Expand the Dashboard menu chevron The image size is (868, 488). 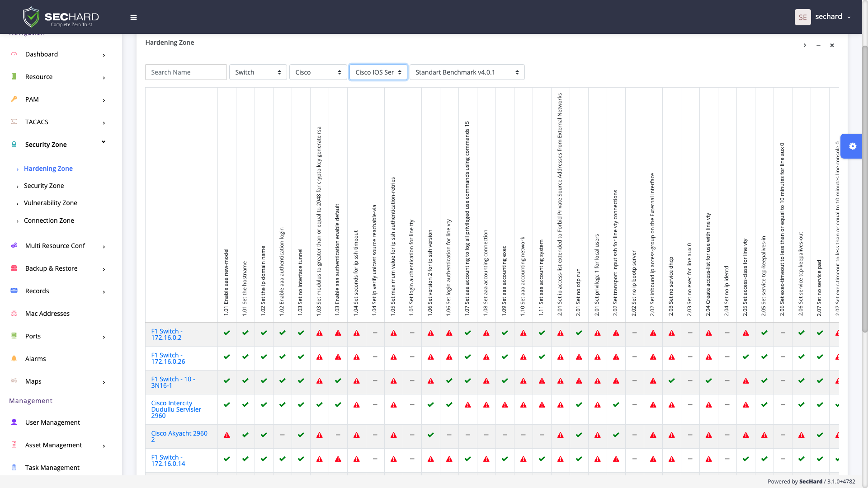pos(104,55)
